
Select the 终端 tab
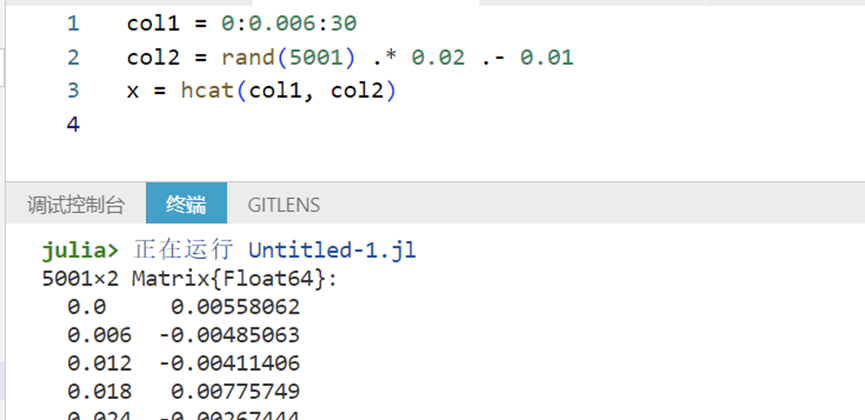(x=186, y=204)
